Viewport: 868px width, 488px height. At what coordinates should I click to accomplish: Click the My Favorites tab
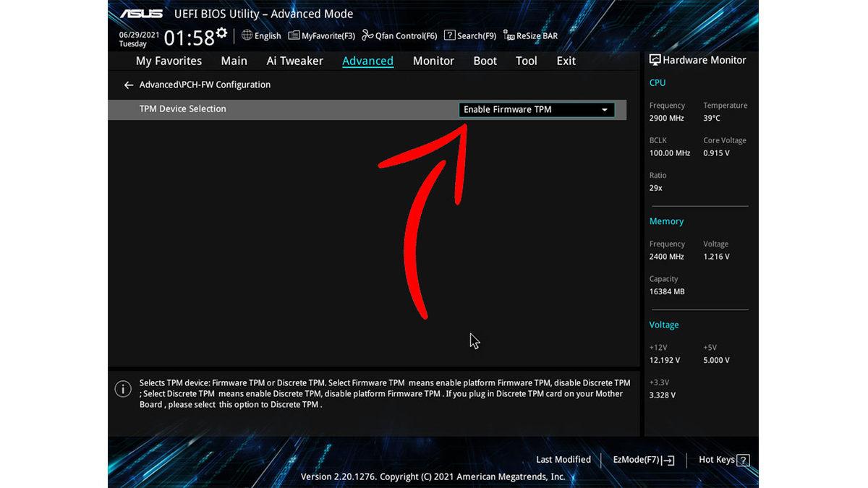169,61
